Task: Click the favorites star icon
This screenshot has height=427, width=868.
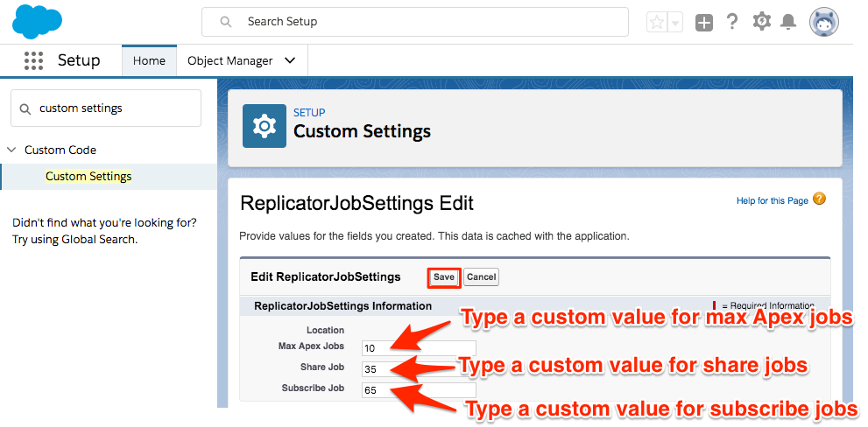Action: [657, 22]
